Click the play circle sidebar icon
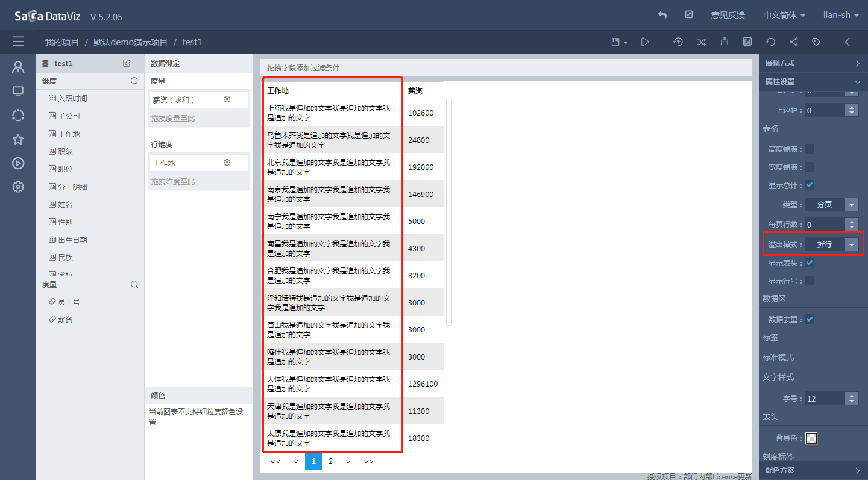Screen dimensions: 868x480 pyautogui.click(x=18, y=163)
